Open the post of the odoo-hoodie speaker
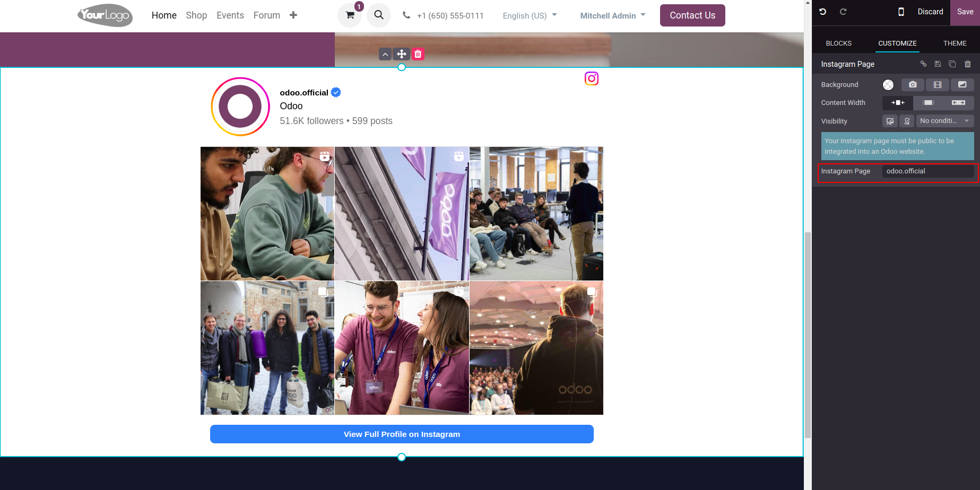980x490 pixels. (536, 348)
